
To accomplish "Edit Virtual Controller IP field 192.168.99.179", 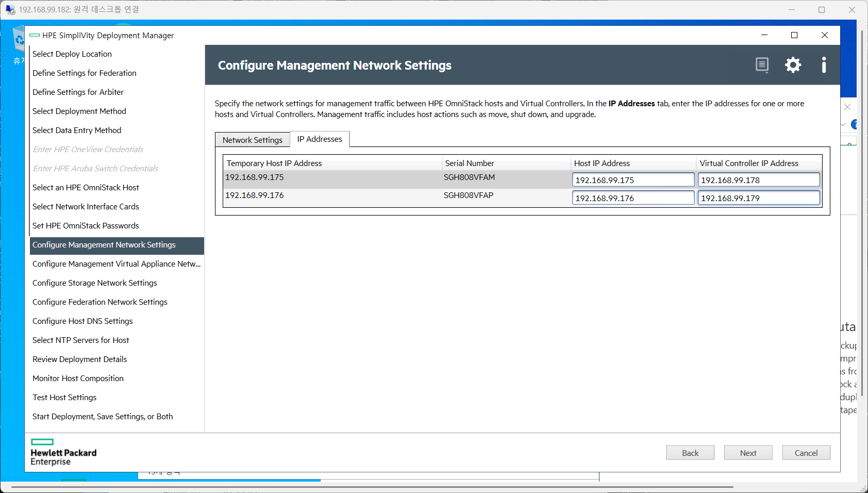I will click(759, 198).
